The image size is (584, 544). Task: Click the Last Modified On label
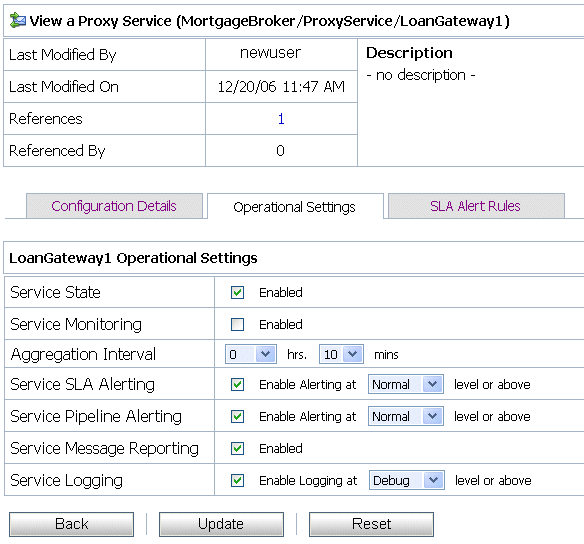[64, 87]
